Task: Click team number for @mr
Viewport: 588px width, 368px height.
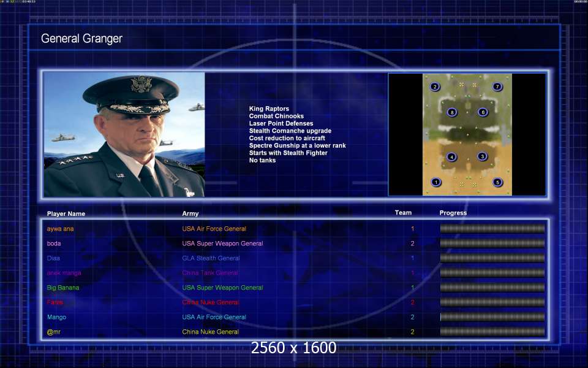Action: [x=412, y=332]
